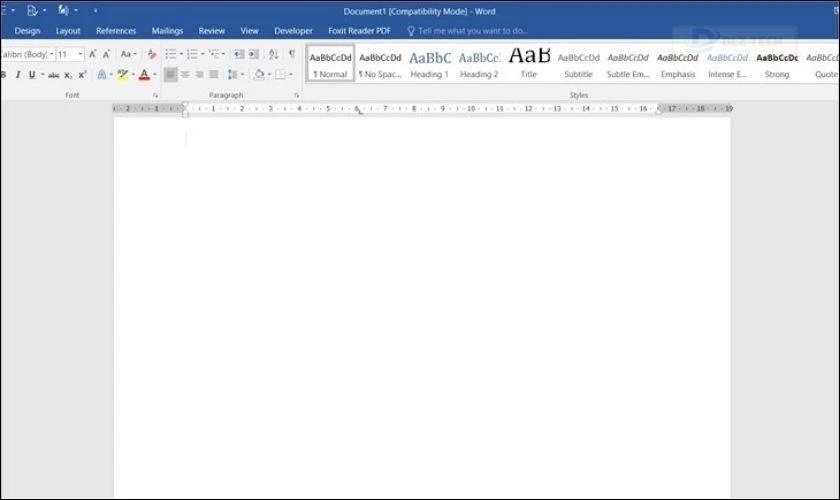Open the Change Case (Aa) menu
The width and height of the screenshot is (840, 500).
coord(128,54)
